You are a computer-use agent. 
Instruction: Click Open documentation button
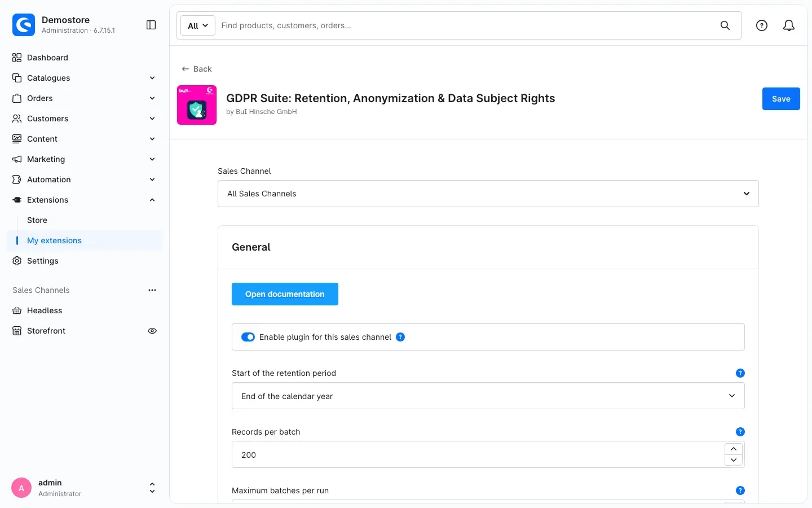[x=285, y=294]
